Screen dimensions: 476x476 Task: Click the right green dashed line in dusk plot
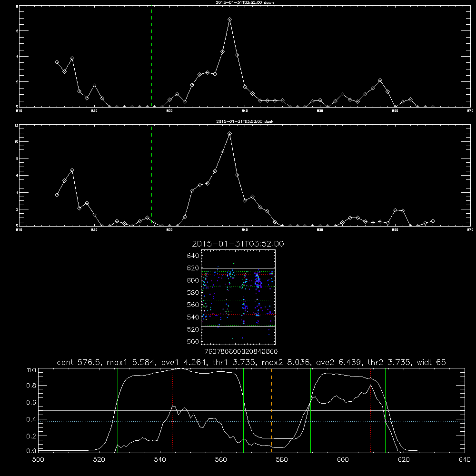(263, 176)
